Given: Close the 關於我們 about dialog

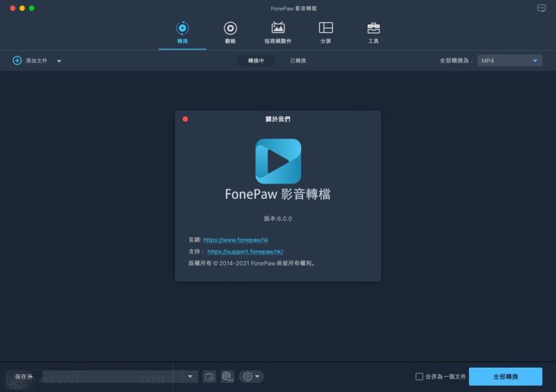Looking at the screenshot, I should pyautogui.click(x=185, y=119).
